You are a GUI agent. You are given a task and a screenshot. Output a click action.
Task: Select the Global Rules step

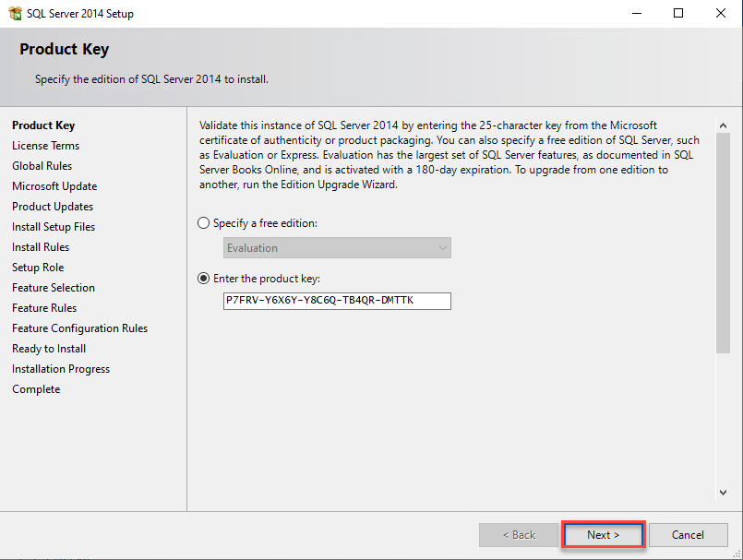click(x=42, y=166)
